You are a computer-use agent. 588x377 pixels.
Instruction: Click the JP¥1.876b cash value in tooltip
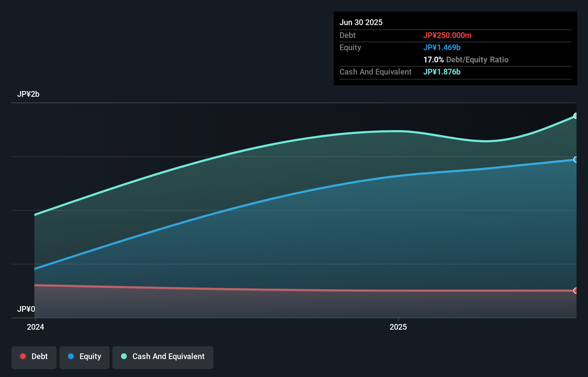coord(442,72)
